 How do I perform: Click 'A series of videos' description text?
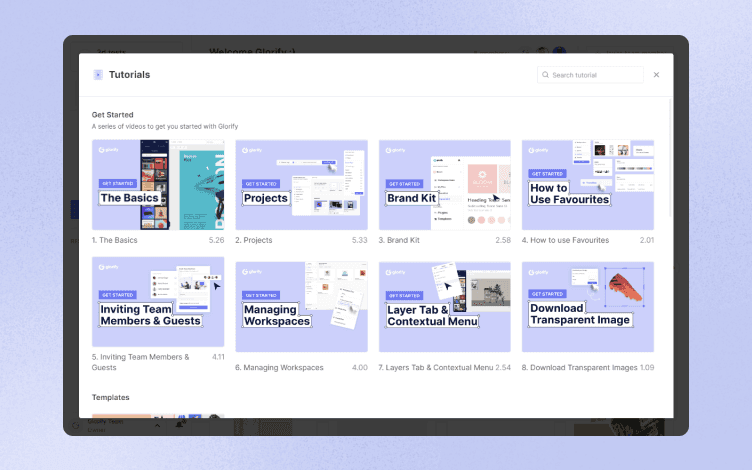click(165, 127)
